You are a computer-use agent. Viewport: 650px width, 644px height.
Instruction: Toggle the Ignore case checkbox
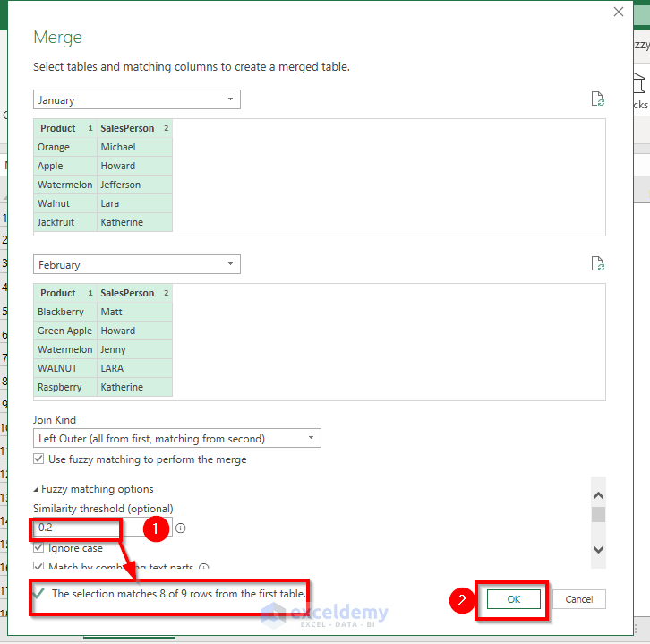point(38,547)
